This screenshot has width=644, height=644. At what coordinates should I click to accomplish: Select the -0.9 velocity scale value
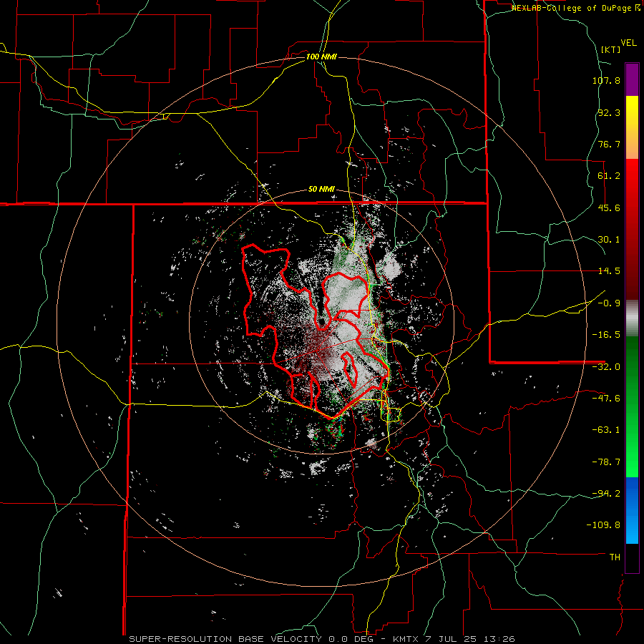(x=609, y=303)
